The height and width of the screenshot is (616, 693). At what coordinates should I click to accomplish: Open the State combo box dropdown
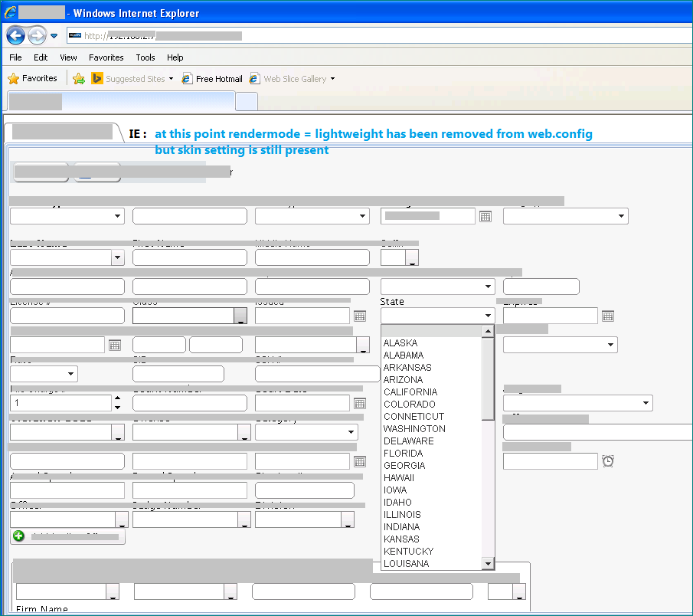(x=488, y=316)
